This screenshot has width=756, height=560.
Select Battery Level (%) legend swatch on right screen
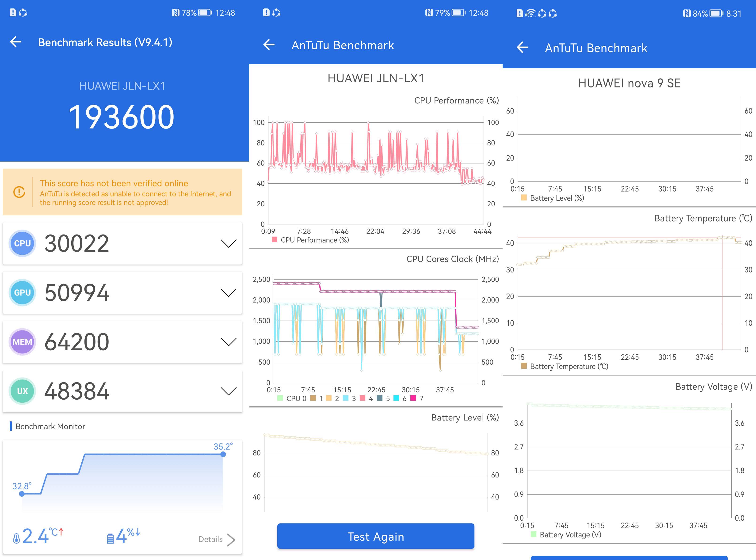(524, 198)
